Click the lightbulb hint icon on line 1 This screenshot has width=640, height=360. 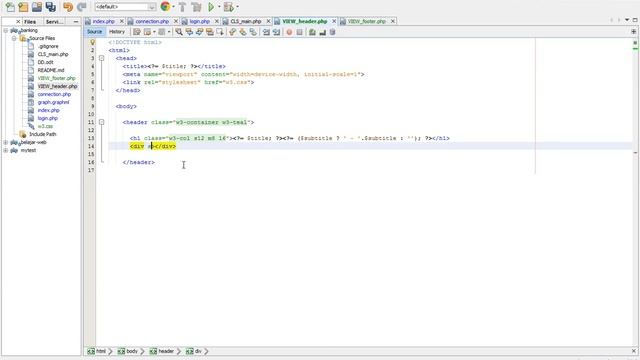pyautogui.click(x=92, y=42)
